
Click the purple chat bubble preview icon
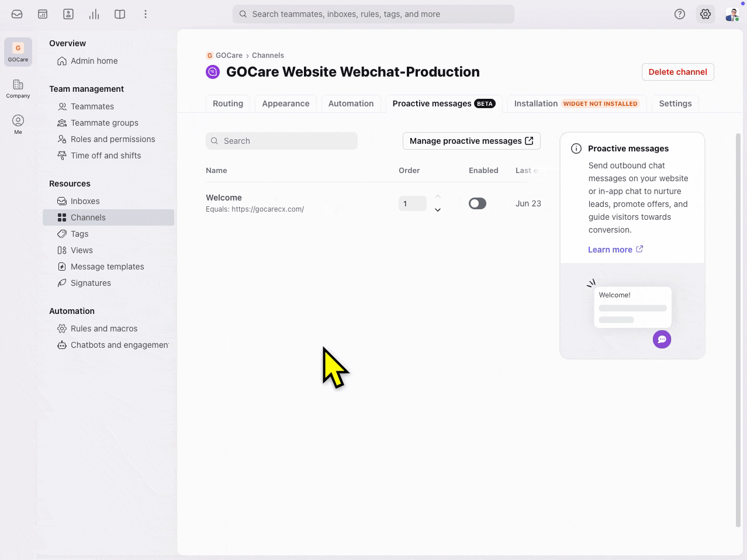click(x=662, y=339)
